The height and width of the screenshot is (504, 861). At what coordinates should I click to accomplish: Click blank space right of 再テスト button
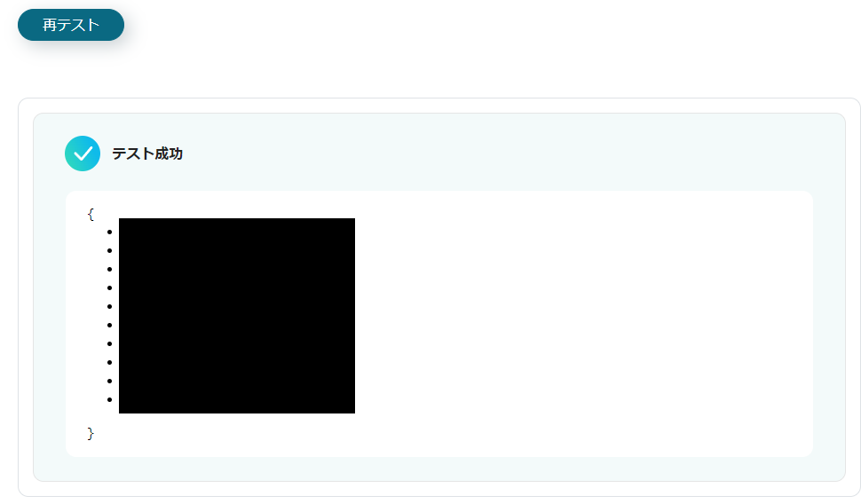click(x=439, y=25)
